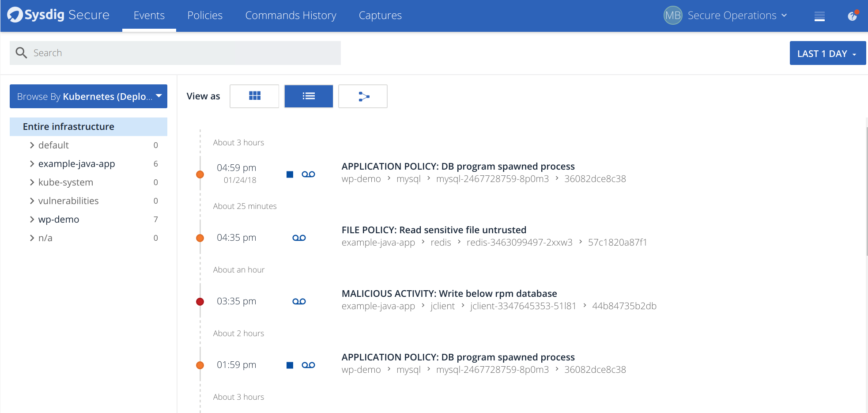
Task: Click container ID 57c1820a87f1
Action: pyautogui.click(x=617, y=242)
